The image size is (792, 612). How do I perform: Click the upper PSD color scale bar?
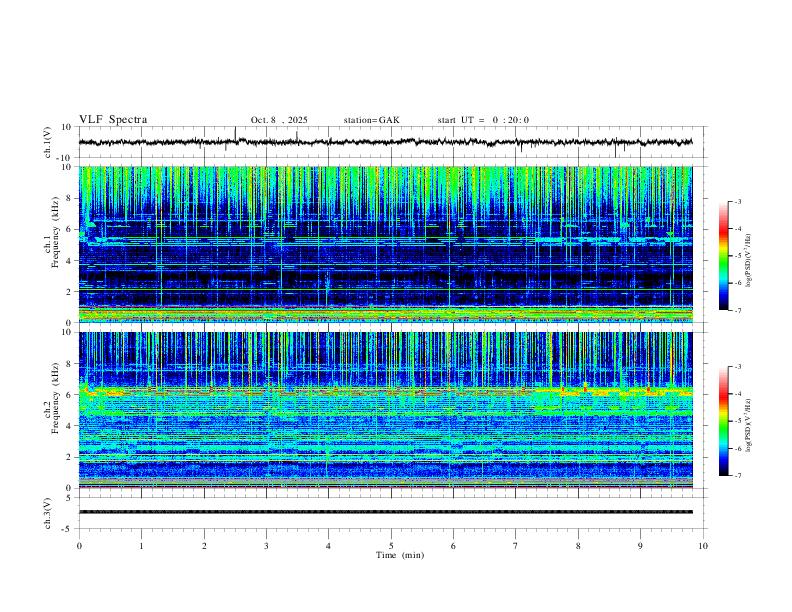click(723, 256)
